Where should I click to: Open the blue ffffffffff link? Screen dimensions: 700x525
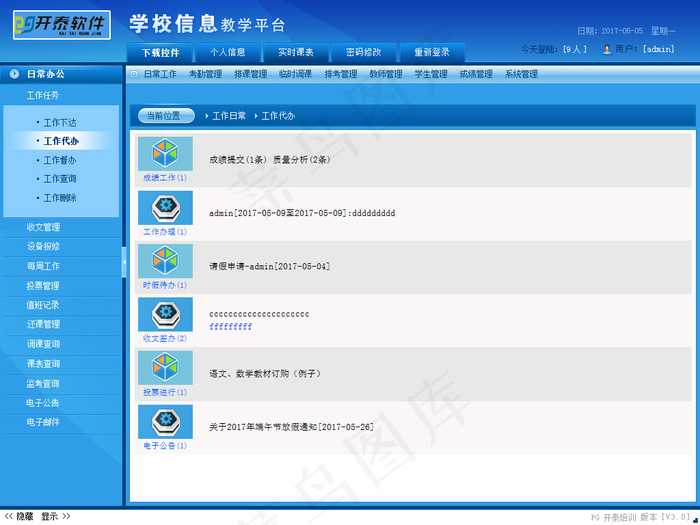click(x=230, y=327)
